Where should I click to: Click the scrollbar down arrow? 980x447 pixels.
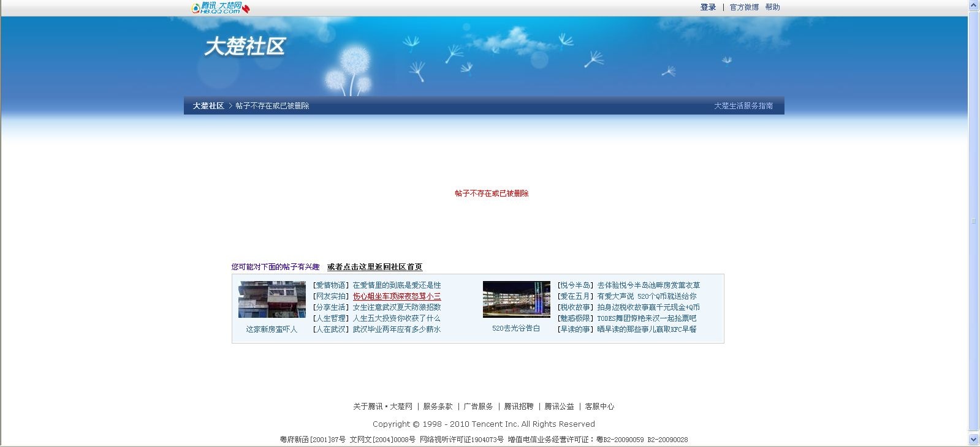(974, 440)
